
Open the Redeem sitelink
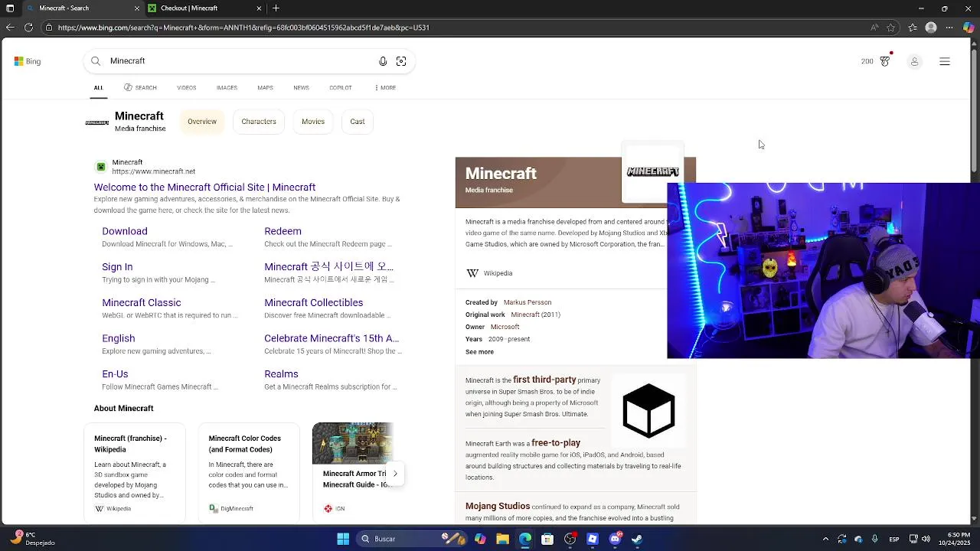point(283,231)
